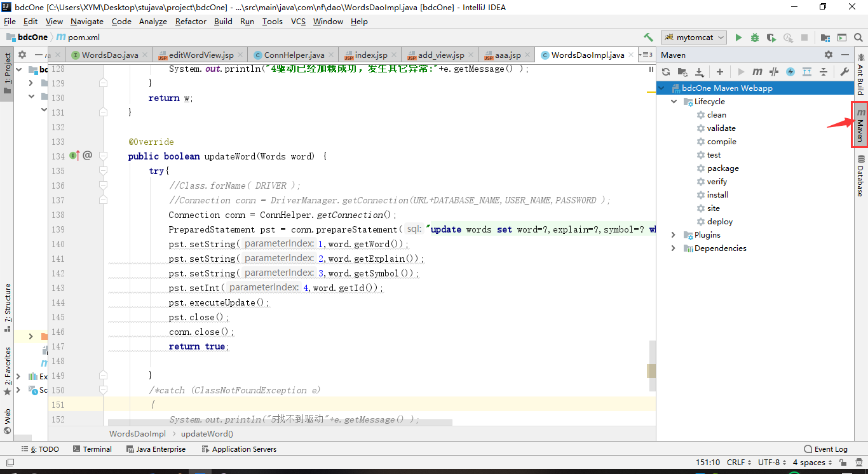Execute Maven Goal 'm' icon

[757, 72]
